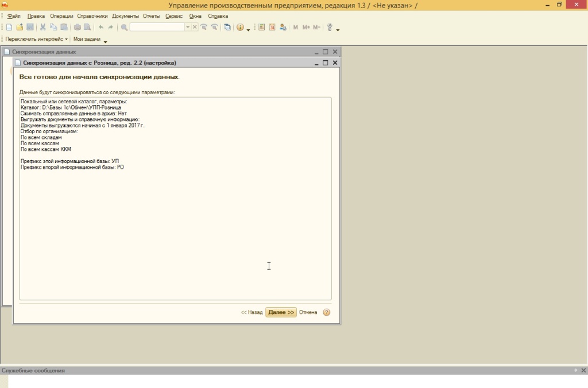Open the Отчеты menu
This screenshot has height=388, width=588.
click(x=152, y=16)
